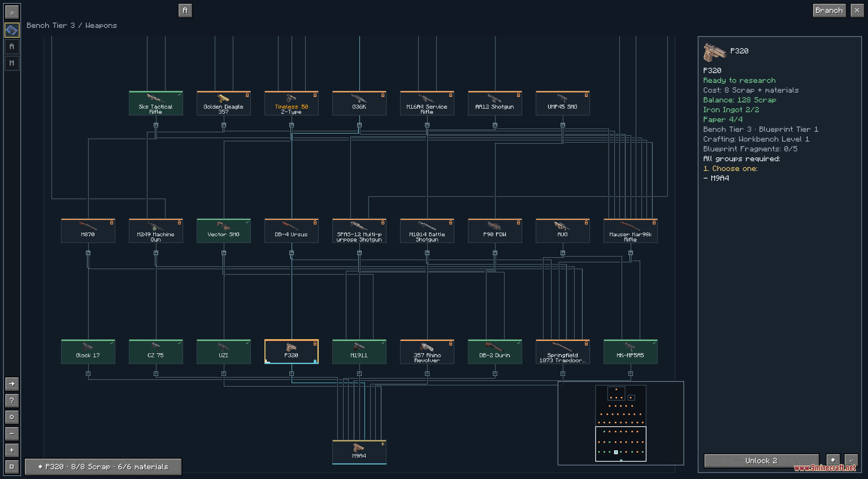Expand the connector below Mauser Kar98k Rifle

(x=630, y=253)
